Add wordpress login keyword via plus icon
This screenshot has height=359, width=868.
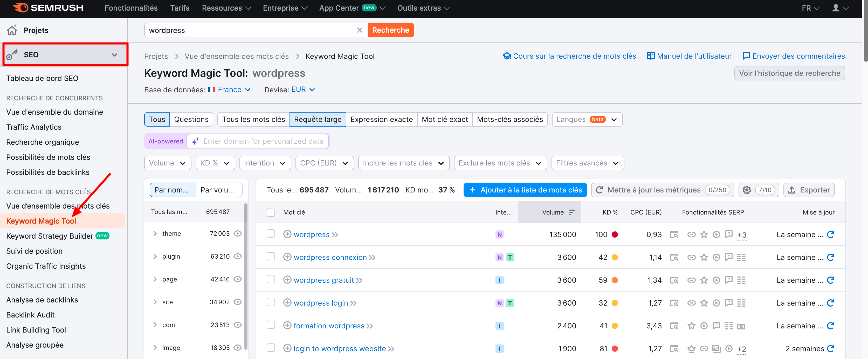287,303
